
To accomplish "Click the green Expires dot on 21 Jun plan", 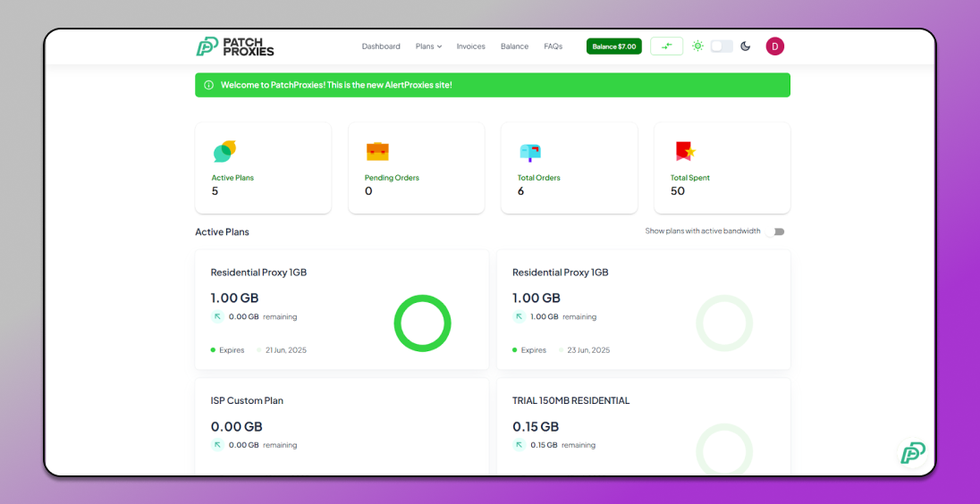I will tap(213, 350).
